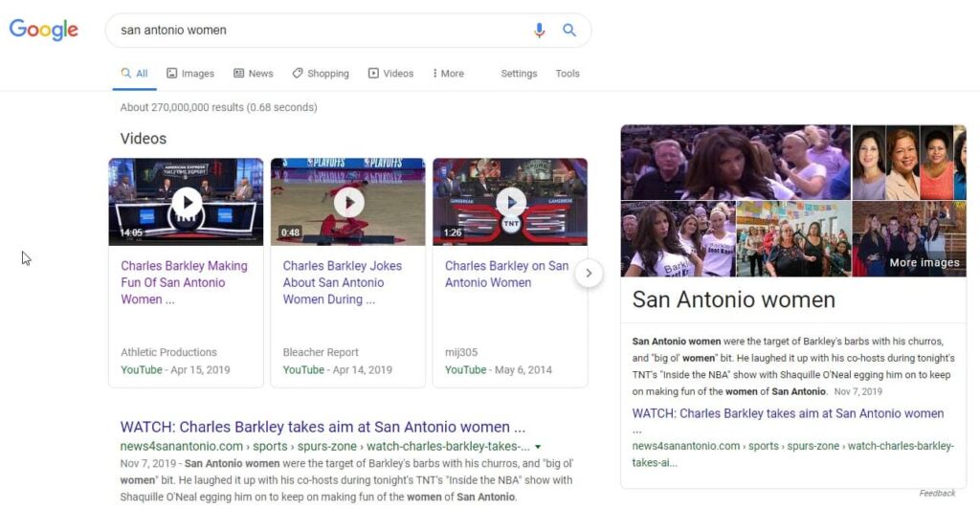Expand the news4sanantonio result dropdown arrow

point(538,447)
